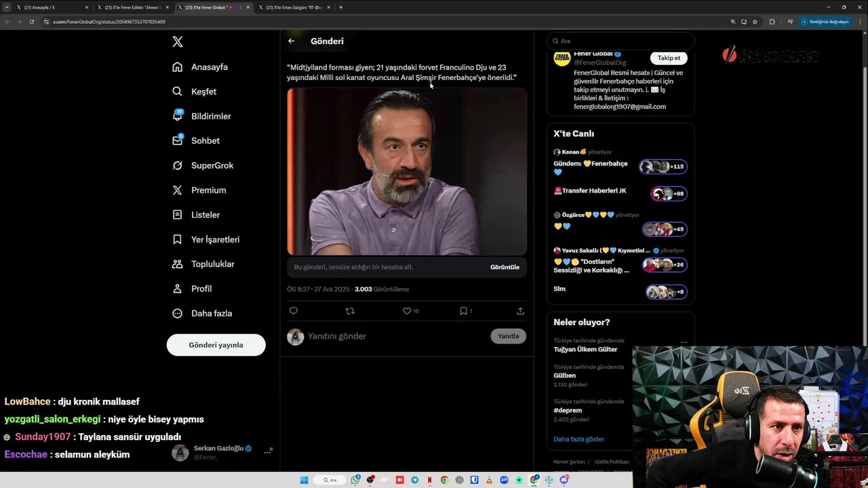Click the back arrow beside Gönderi
Screen dimensions: 868x488
[292, 41]
